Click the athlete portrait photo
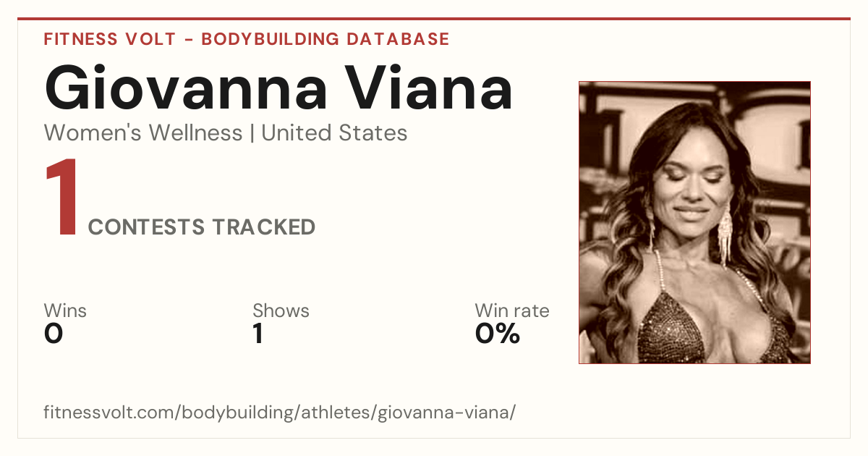The height and width of the screenshot is (456, 868). click(694, 222)
